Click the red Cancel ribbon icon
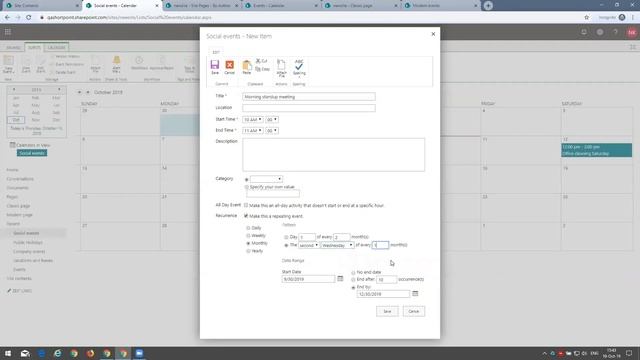The width and height of the screenshot is (640, 360). tap(229, 65)
